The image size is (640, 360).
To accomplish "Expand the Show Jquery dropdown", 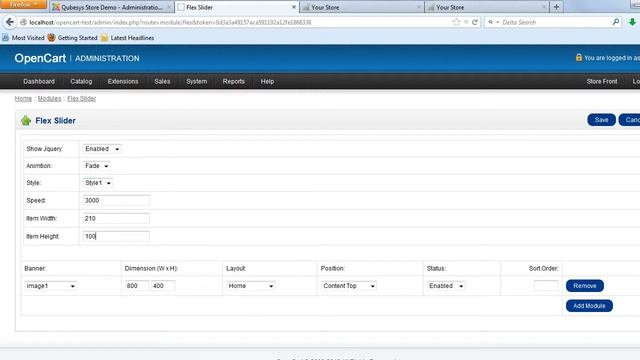I will point(102,149).
